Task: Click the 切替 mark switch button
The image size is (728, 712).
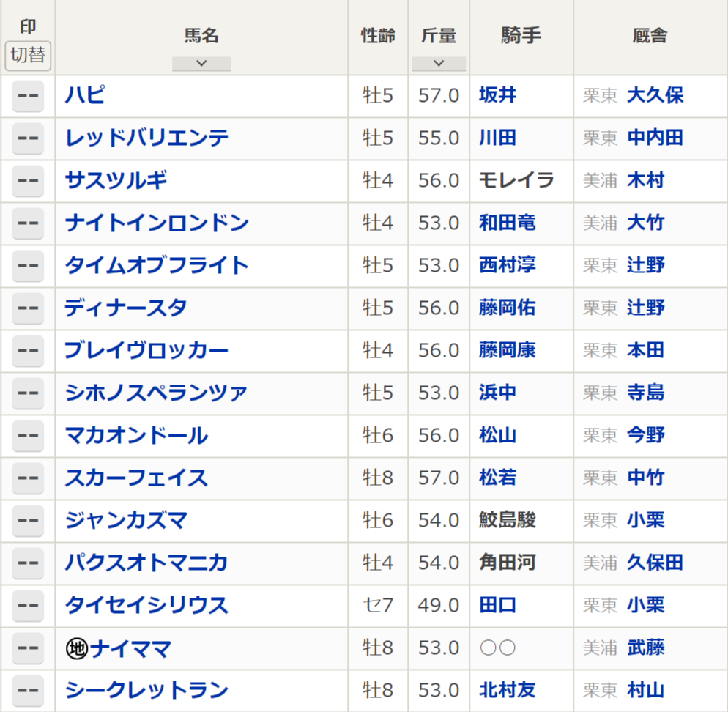Action: (x=28, y=55)
